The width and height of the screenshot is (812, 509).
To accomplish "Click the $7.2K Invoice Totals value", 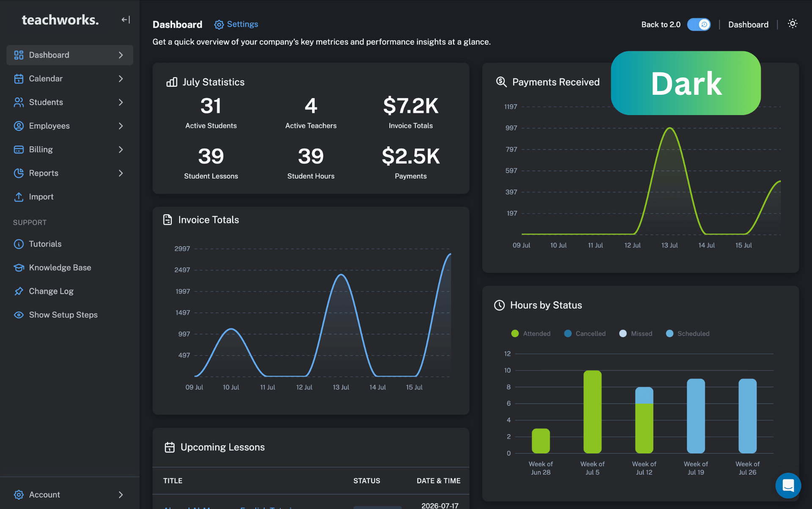I will pos(411,106).
